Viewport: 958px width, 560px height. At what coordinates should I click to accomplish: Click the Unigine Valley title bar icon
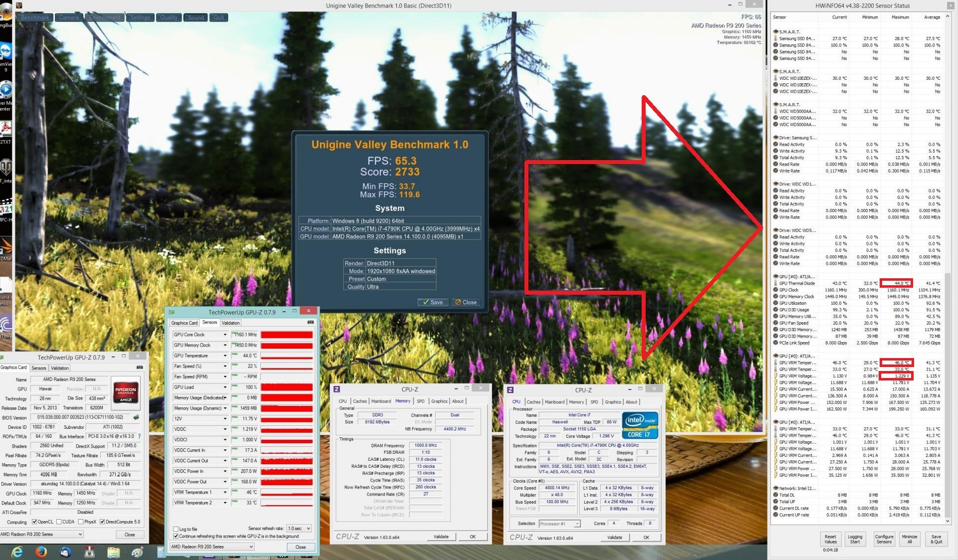tap(19, 5)
